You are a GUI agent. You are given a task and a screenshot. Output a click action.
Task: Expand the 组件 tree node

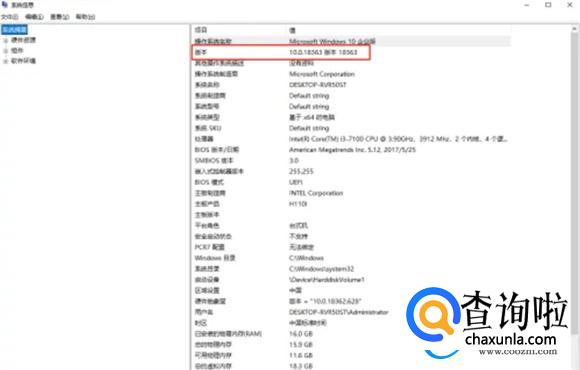pos(6,51)
